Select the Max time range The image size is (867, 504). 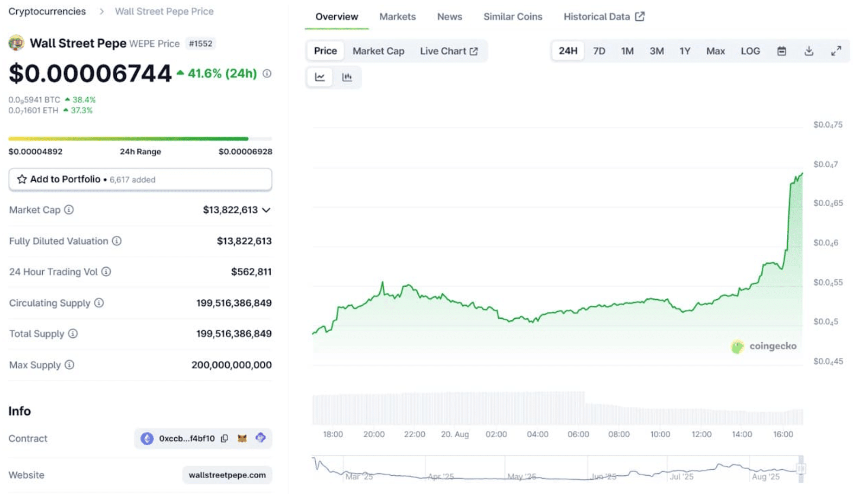pyautogui.click(x=715, y=51)
